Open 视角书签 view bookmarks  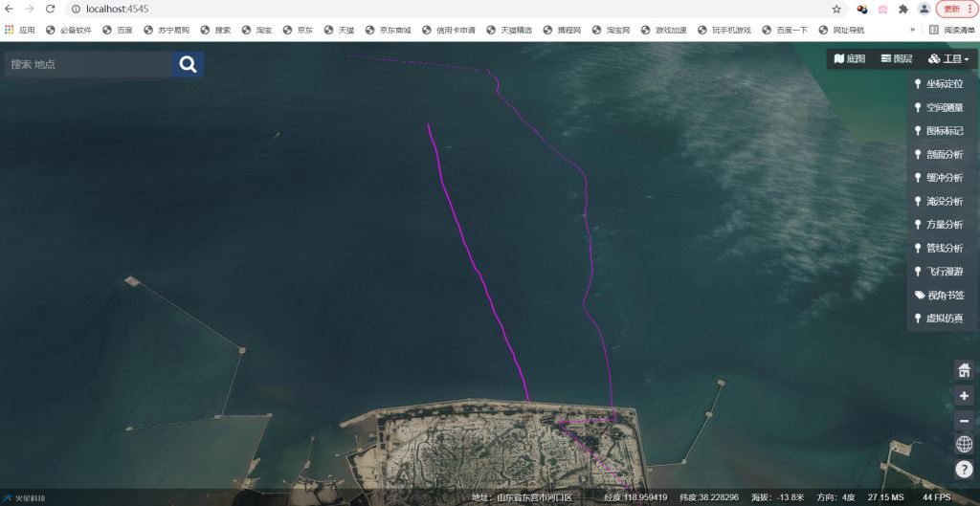pos(939,295)
